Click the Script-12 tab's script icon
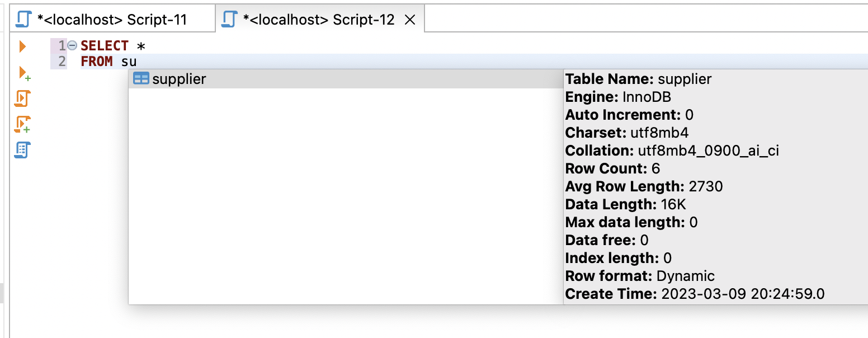The width and height of the screenshot is (868, 338). click(229, 20)
